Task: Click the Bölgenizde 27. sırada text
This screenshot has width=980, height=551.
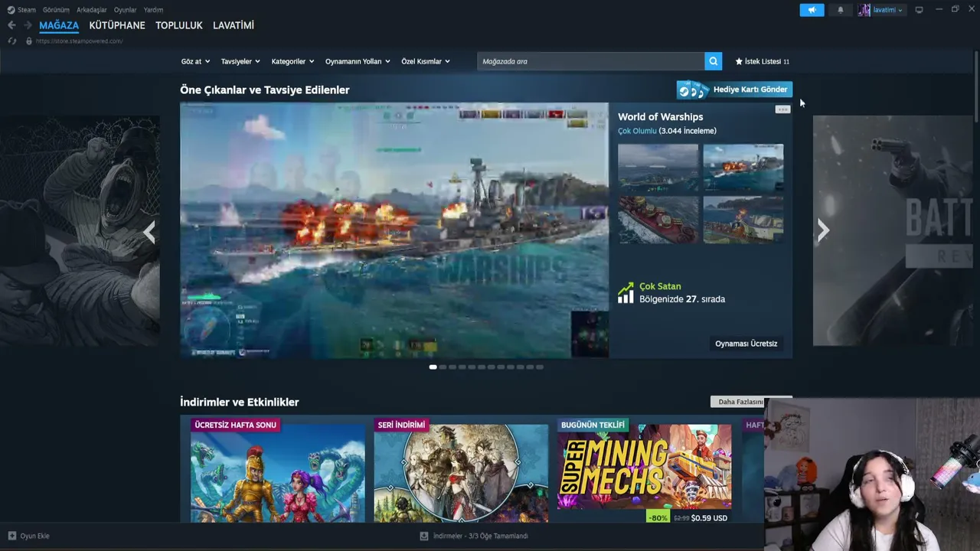Action: point(682,299)
